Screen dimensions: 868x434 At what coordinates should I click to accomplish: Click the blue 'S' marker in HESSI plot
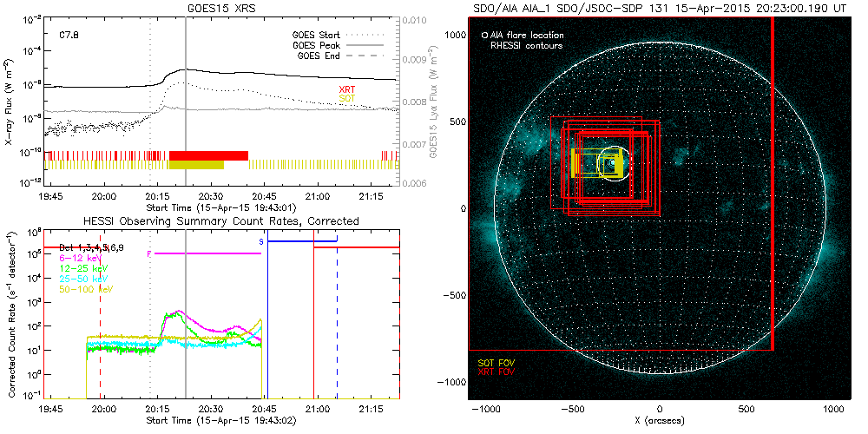coord(261,240)
